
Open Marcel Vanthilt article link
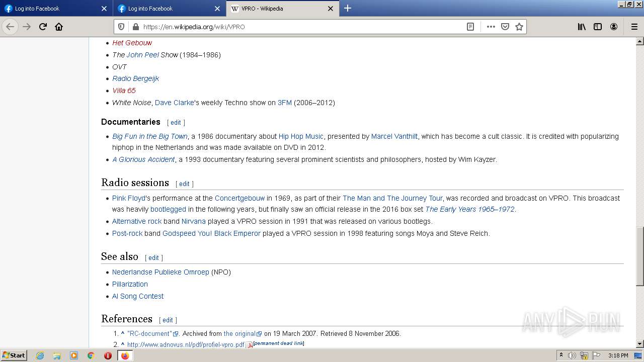pos(394,136)
